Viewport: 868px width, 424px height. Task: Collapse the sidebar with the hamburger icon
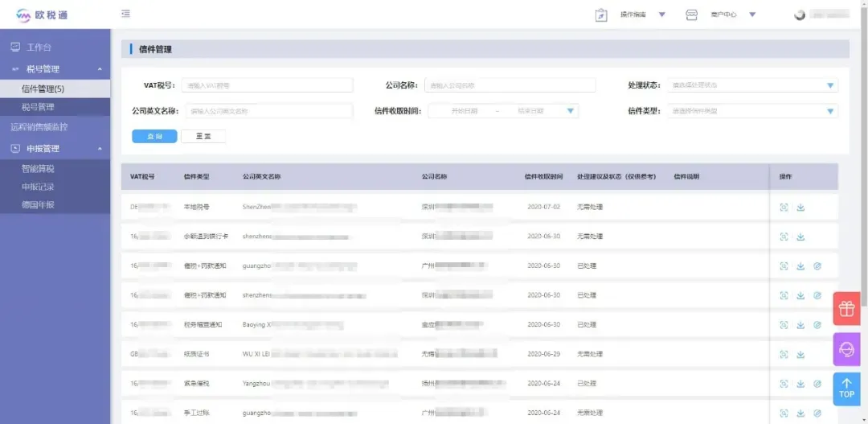125,14
